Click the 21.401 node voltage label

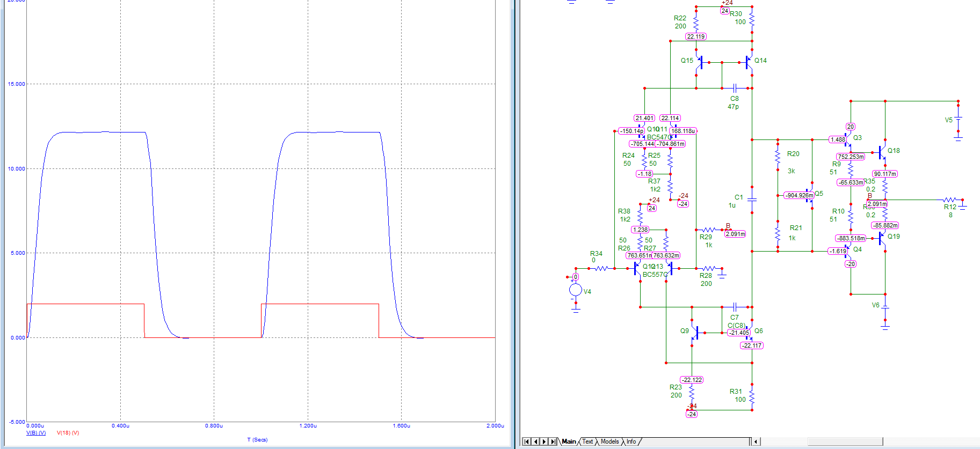point(644,118)
